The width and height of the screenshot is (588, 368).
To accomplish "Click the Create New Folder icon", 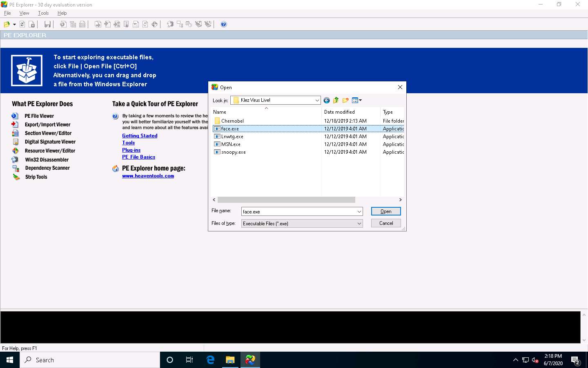I will coord(345,100).
